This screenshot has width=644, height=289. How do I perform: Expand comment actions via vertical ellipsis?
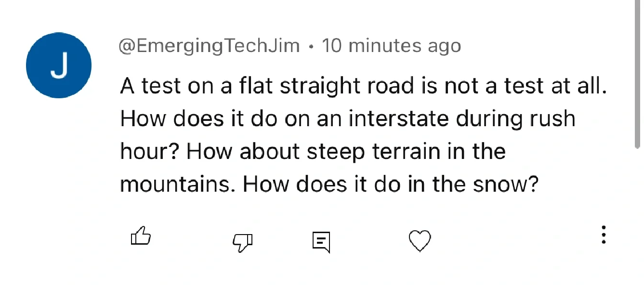(604, 235)
